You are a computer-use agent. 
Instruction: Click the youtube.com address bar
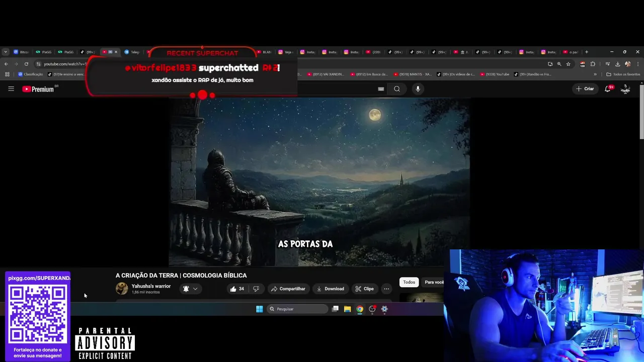pyautogui.click(x=64, y=64)
